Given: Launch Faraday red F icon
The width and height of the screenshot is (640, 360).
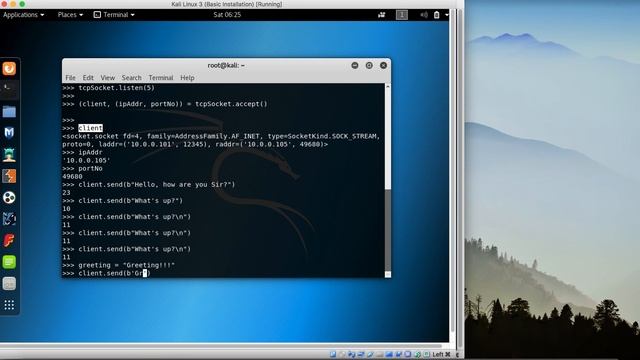Looking at the screenshot, I should [x=9, y=240].
